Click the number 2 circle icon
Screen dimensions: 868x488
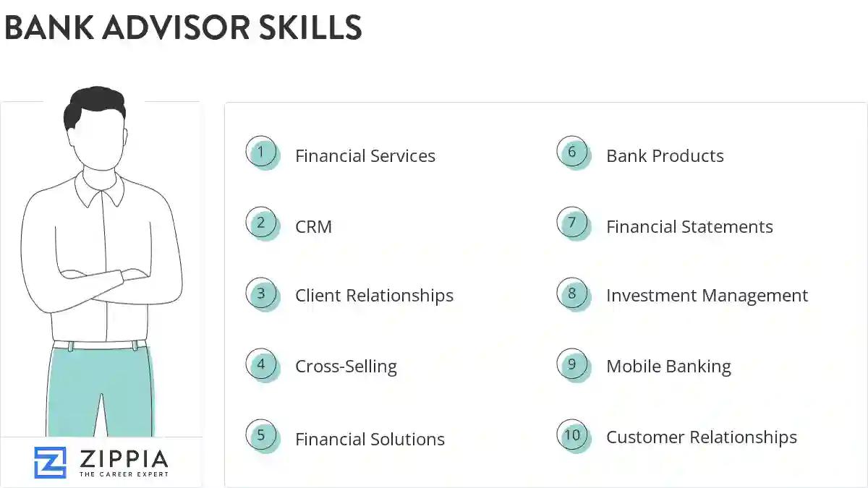(261, 223)
